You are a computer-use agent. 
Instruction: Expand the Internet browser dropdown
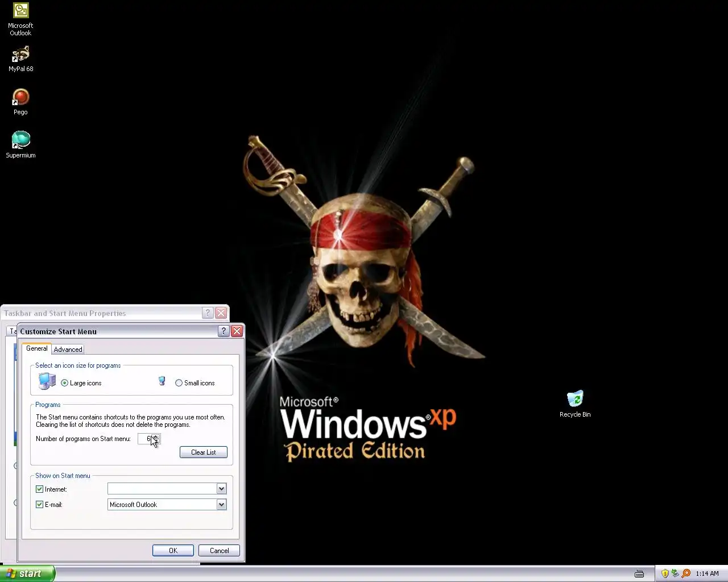point(221,489)
